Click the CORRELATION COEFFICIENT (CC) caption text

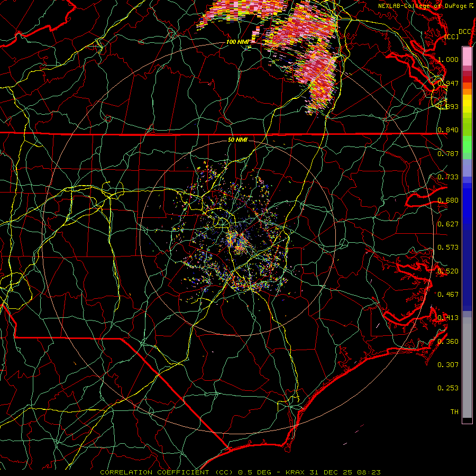167,472
